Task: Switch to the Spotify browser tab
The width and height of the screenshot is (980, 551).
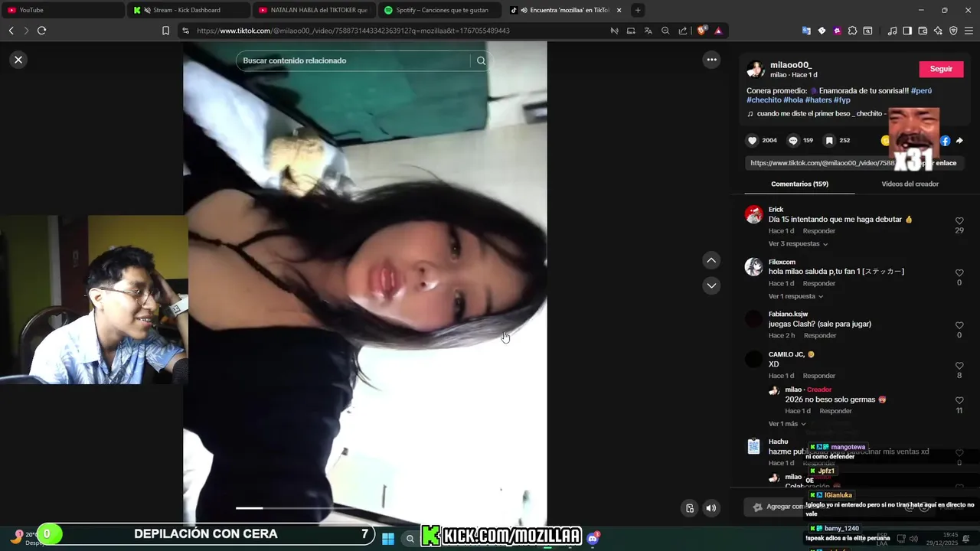Action: [x=439, y=10]
